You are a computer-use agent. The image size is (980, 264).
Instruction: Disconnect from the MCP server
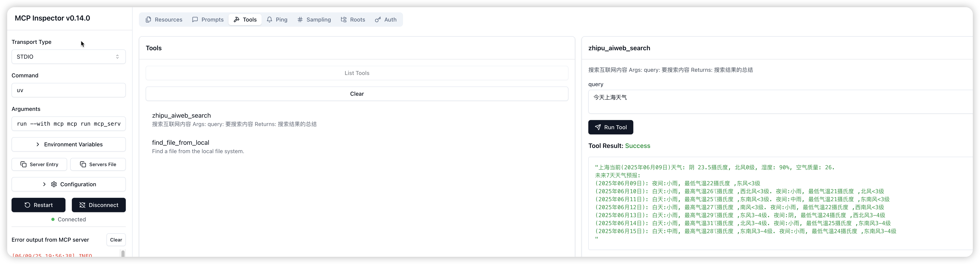point(99,205)
